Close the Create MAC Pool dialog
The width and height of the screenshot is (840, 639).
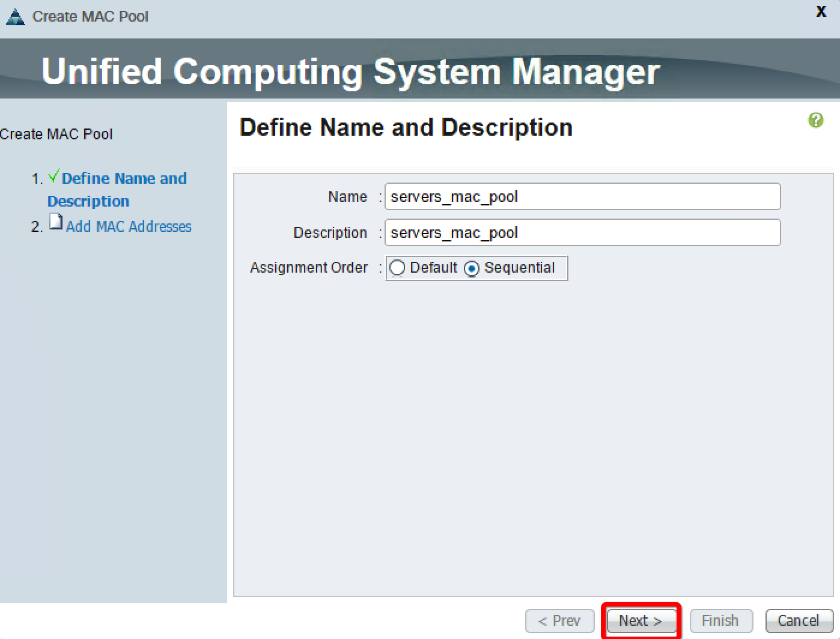[x=821, y=11]
